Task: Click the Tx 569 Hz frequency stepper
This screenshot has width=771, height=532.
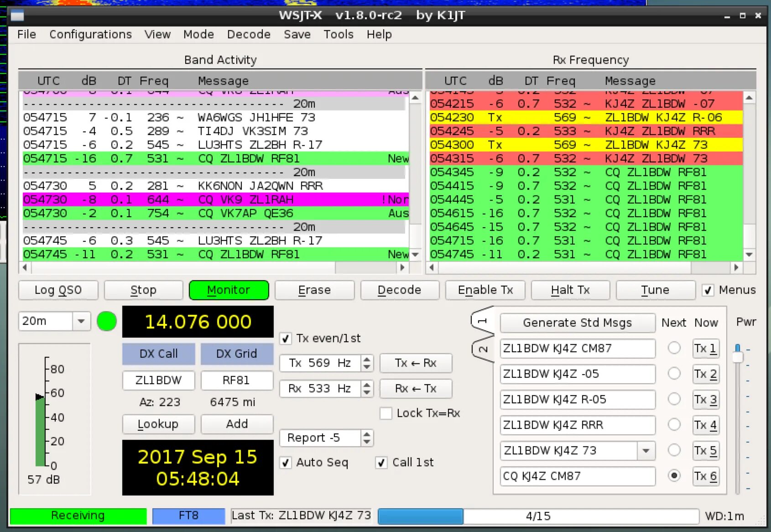Action: pyautogui.click(x=367, y=363)
